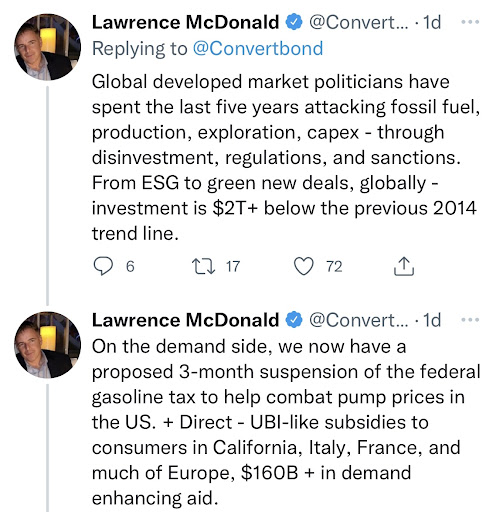Viewport: 503px width, 512px height.
Task: Retweet the first tweet about fossil fuel
Action: point(204,266)
